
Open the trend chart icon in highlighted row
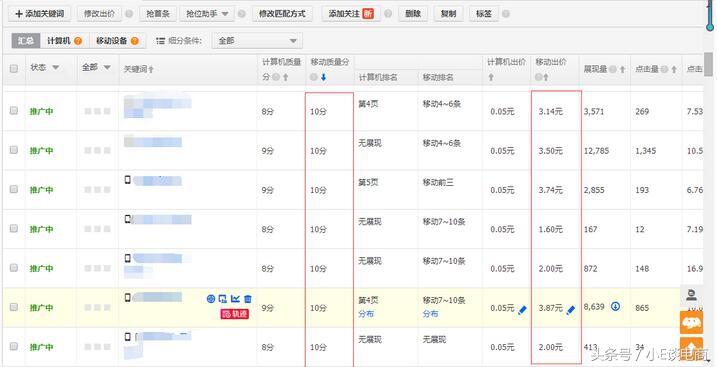235,299
